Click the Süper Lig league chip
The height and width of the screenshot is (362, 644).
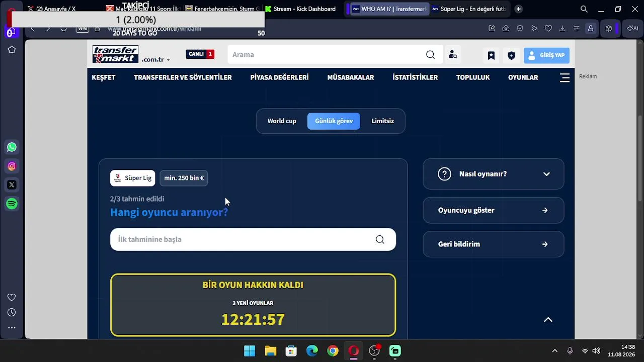pyautogui.click(x=133, y=178)
